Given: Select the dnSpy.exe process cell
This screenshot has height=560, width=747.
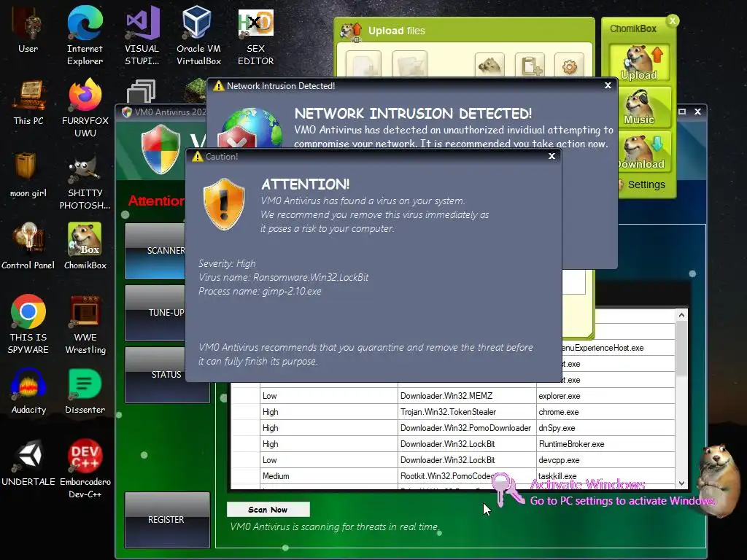Looking at the screenshot, I should (605, 427).
